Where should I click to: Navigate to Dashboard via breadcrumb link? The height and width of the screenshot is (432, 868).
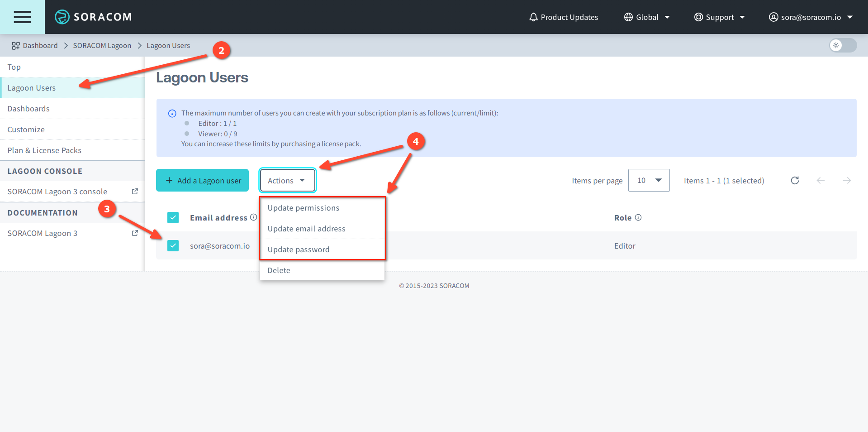(x=41, y=45)
